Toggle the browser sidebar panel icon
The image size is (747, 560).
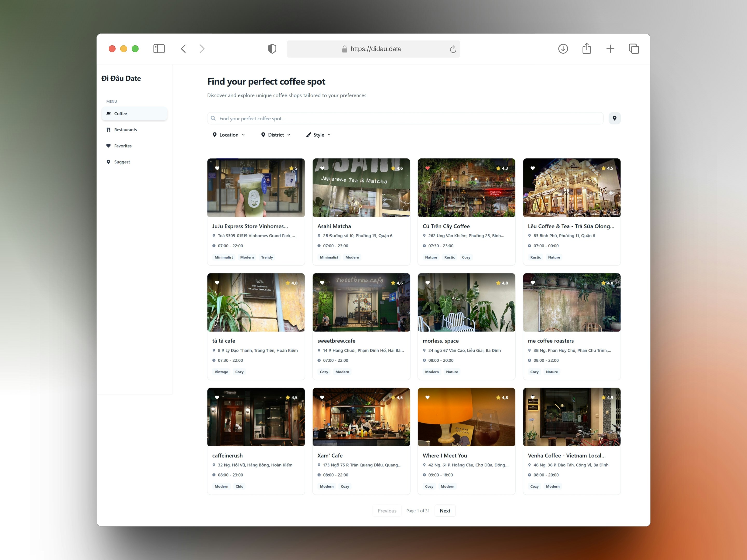(x=159, y=48)
